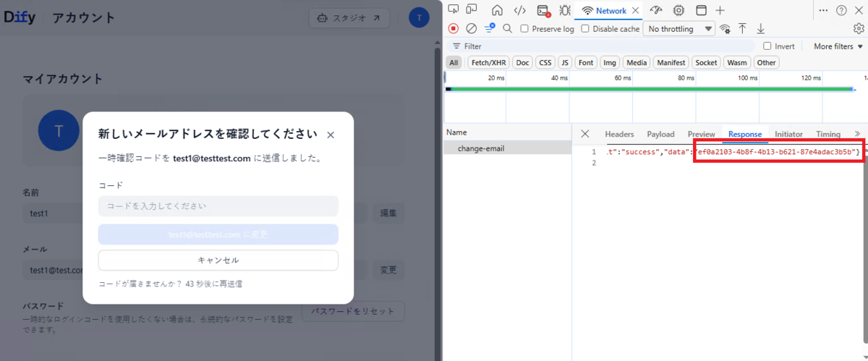Click the 変更 button beside email
Screen dimensions: 868x361
(x=388, y=270)
